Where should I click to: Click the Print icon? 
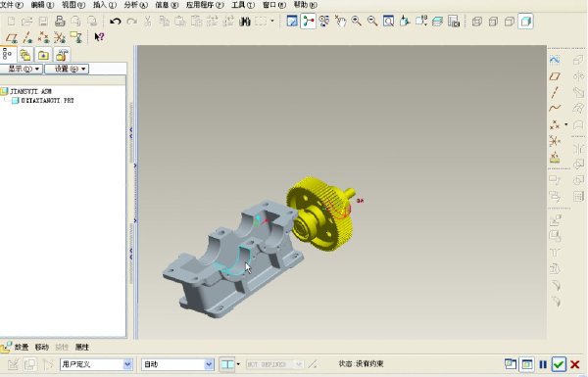tap(60, 21)
